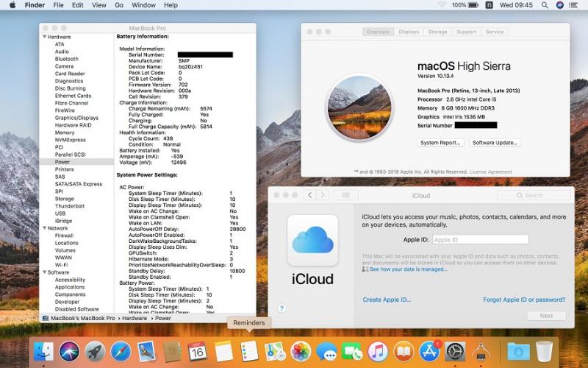Image resolution: width=588 pixels, height=368 pixels.
Task: Open Contacts book icon in Dock
Action: tap(172, 352)
